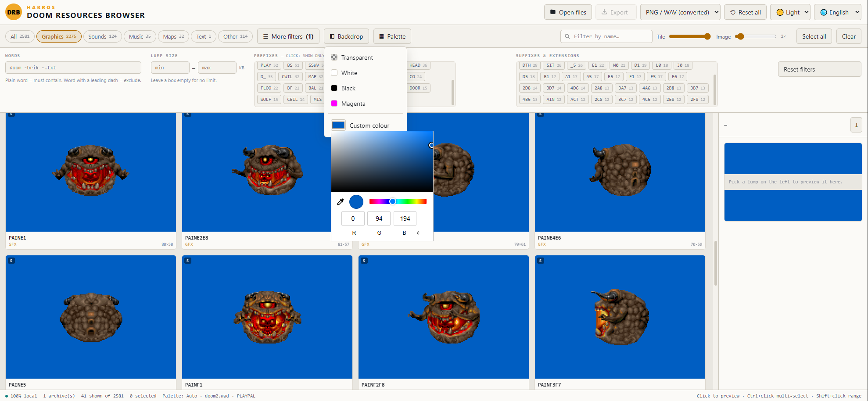Toggle the HEAD prefix filter chip
Screen dimensions: 868x401
(418, 65)
